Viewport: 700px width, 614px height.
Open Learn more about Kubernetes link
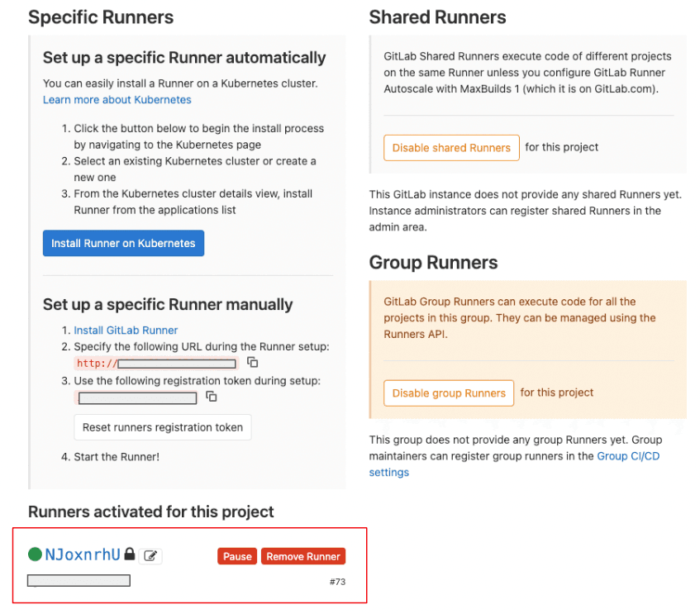[117, 99]
